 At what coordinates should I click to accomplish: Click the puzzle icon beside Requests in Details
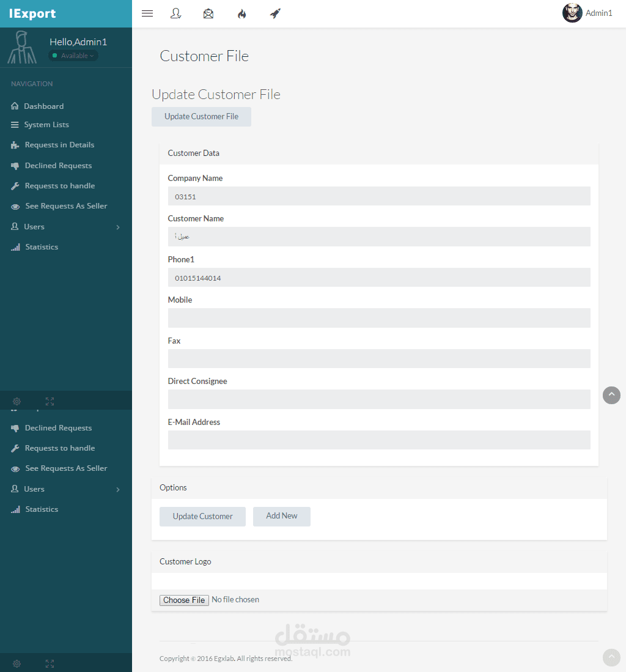tap(15, 145)
